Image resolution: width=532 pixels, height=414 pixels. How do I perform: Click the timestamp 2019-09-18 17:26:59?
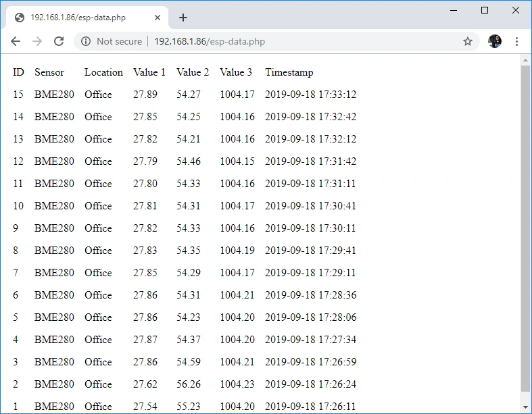310,362
